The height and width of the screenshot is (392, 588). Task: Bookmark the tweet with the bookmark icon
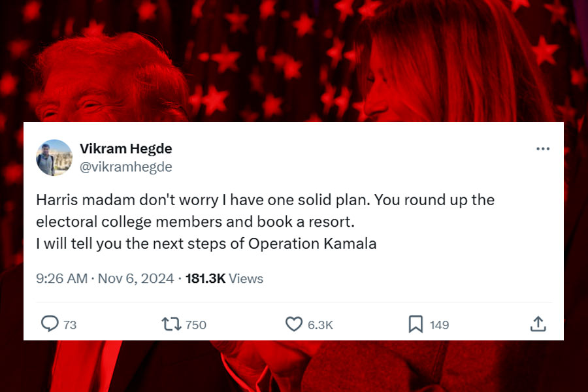tap(416, 323)
